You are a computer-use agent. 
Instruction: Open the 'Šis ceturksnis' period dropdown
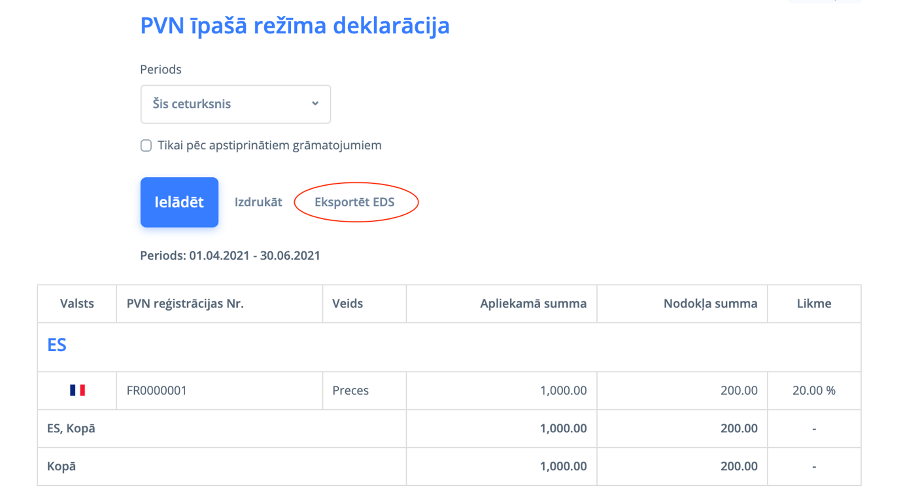tap(235, 104)
